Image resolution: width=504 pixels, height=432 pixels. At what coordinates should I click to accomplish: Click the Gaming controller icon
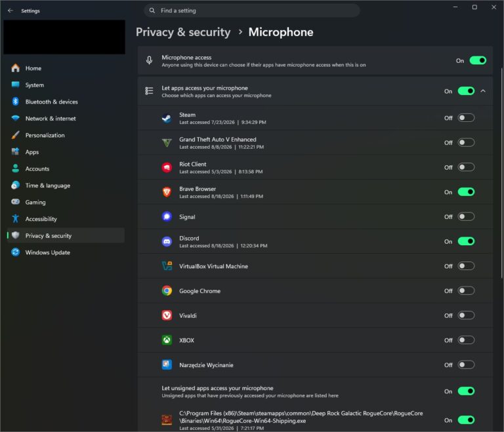point(16,202)
